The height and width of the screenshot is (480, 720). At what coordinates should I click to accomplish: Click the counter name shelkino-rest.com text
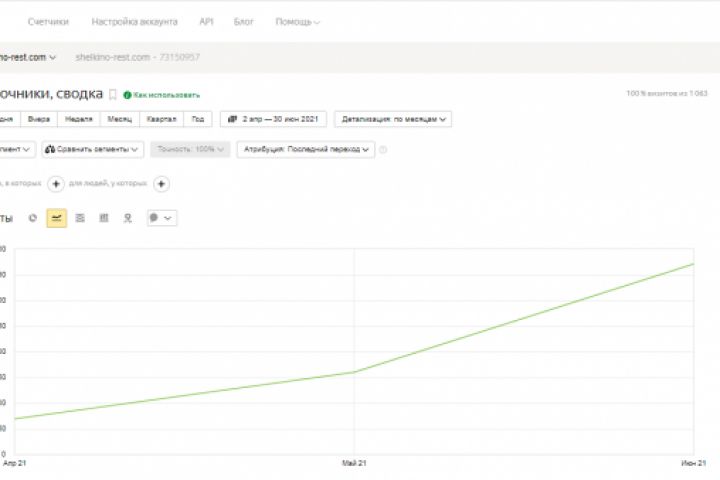(x=112, y=57)
